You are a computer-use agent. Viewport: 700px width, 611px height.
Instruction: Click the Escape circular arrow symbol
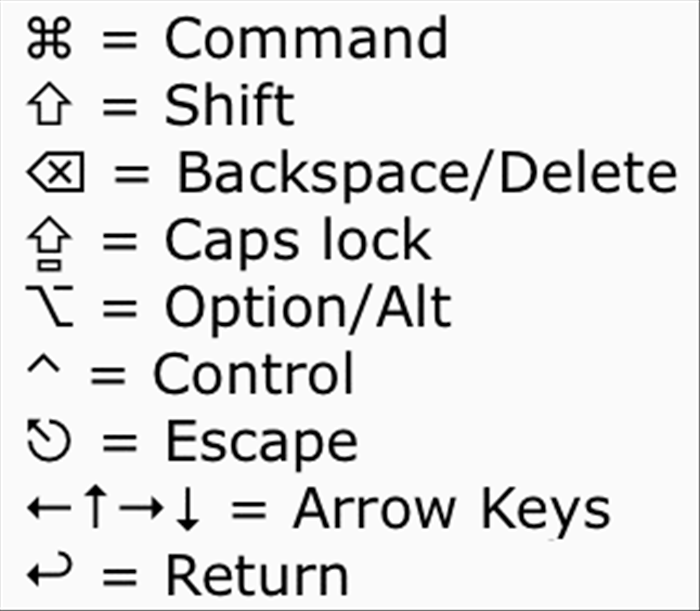(48, 440)
